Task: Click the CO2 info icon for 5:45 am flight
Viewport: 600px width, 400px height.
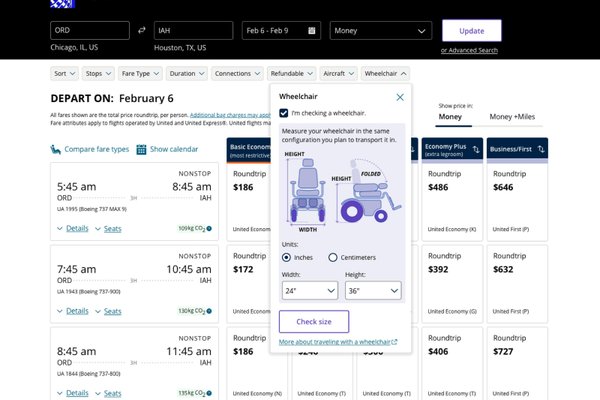Action: coord(209,229)
